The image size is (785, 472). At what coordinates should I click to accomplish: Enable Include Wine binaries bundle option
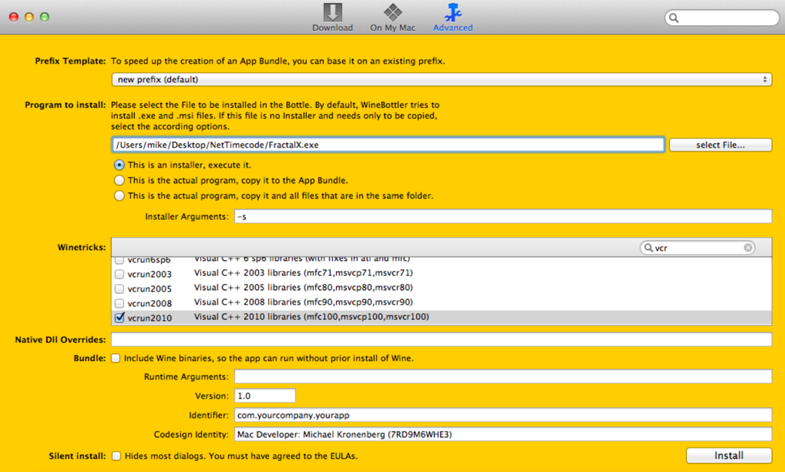[116, 358]
